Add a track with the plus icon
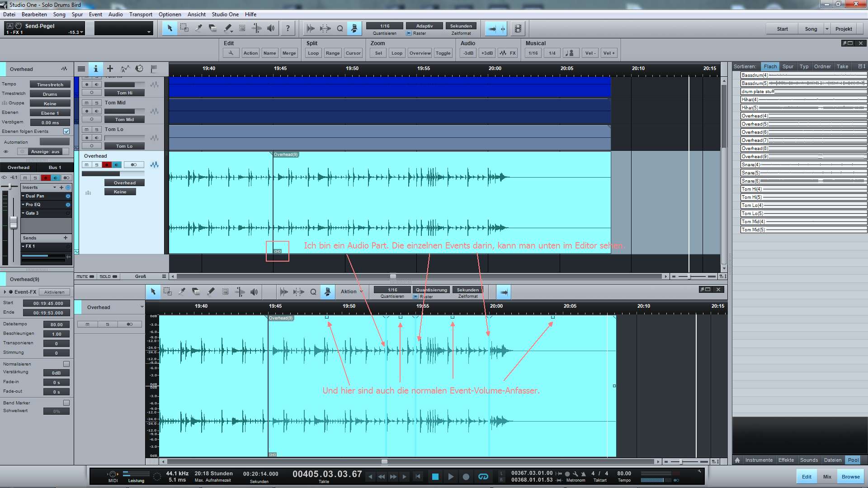The height and width of the screenshot is (488, 868). (x=110, y=69)
